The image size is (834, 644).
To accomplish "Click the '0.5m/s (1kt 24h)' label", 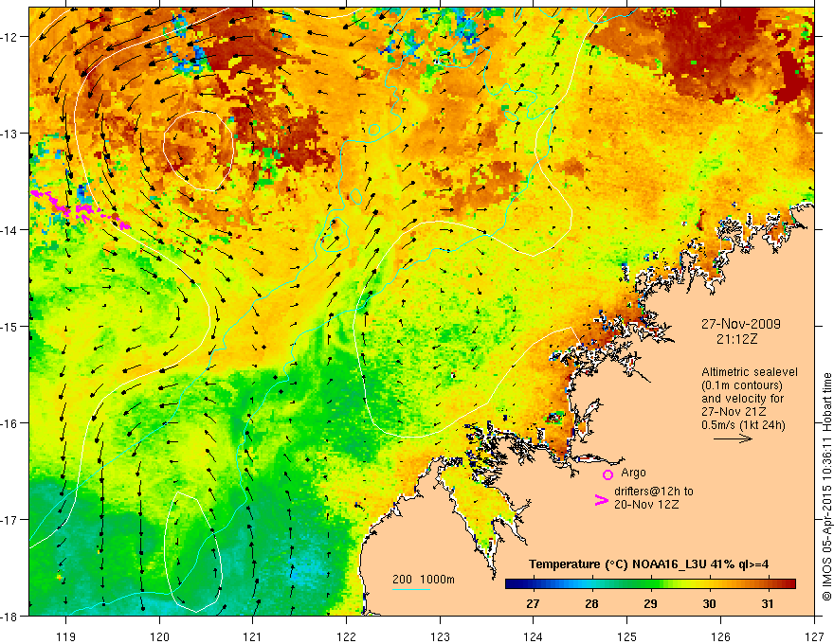I will tap(743, 425).
